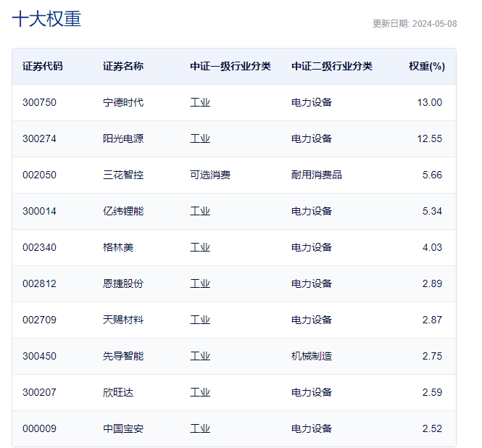
Task: Click 工业 in the 格林美 row
Action: [200, 247]
